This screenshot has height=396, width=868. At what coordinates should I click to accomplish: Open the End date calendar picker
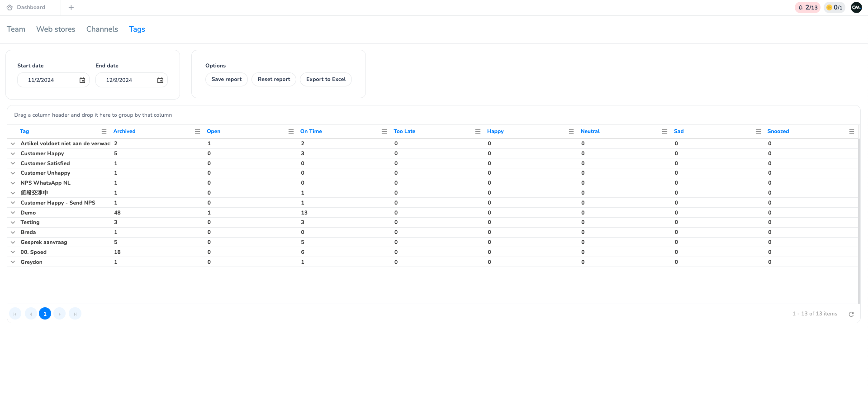coord(160,80)
